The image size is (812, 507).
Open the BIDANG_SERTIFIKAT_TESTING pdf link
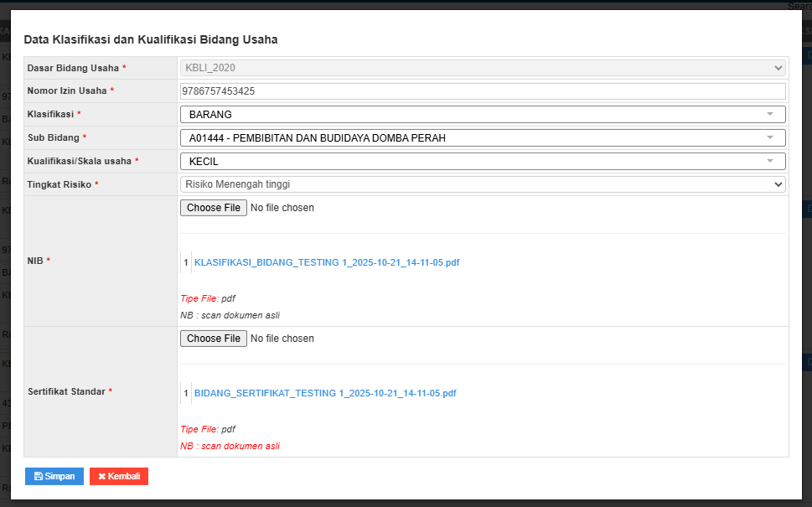[325, 393]
